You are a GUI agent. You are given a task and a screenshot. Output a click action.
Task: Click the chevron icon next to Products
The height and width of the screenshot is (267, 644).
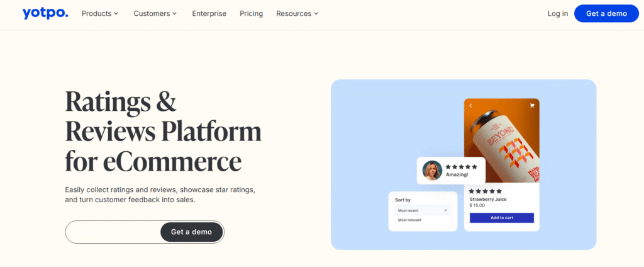pos(116,14)
